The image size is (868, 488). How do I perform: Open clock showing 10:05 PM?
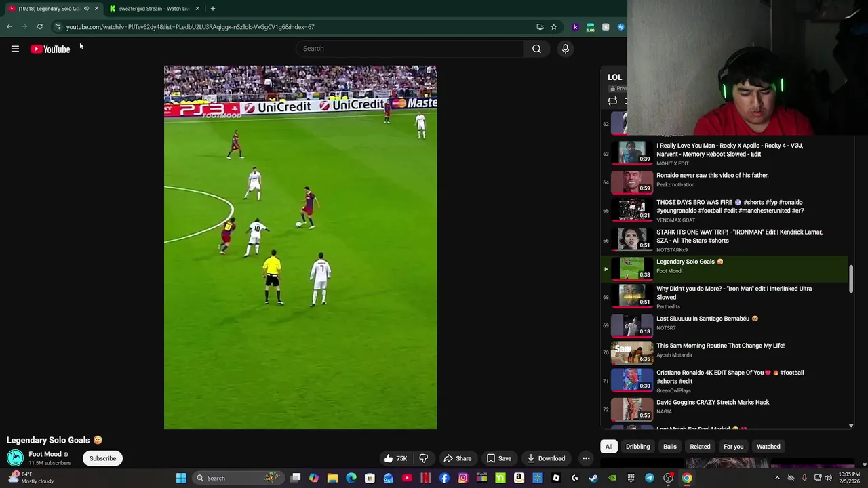849,478
